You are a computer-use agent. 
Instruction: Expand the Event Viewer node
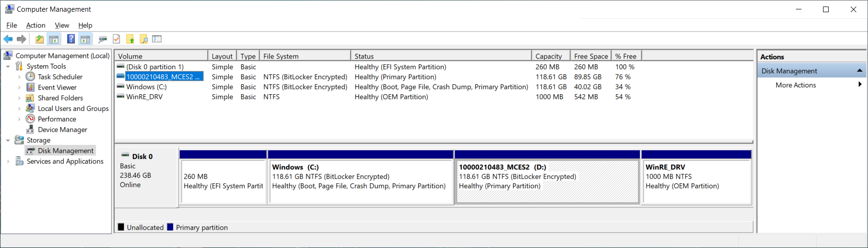[19, 87]
